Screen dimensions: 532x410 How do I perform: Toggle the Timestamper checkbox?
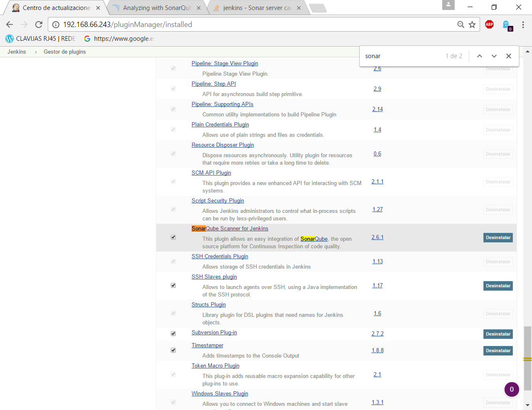173,351
